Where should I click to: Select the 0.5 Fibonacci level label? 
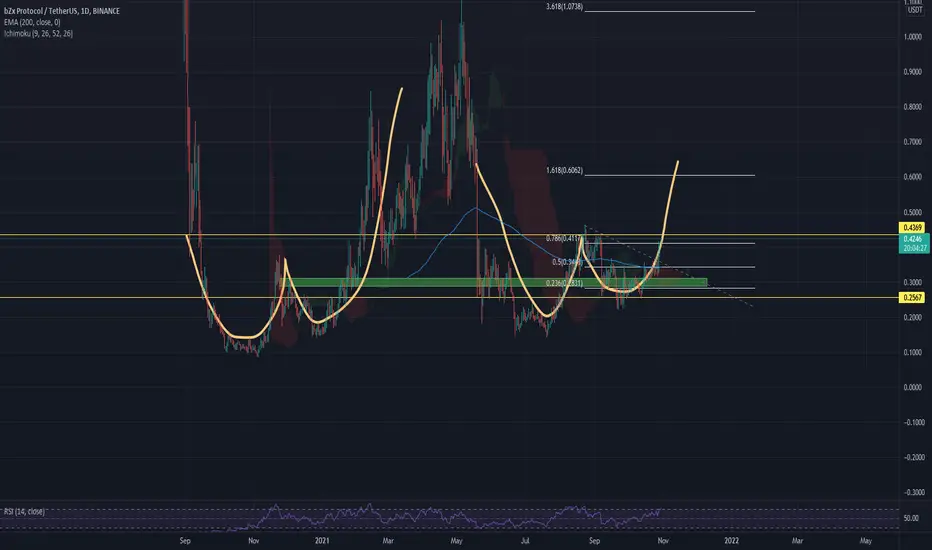pos(566,262)
